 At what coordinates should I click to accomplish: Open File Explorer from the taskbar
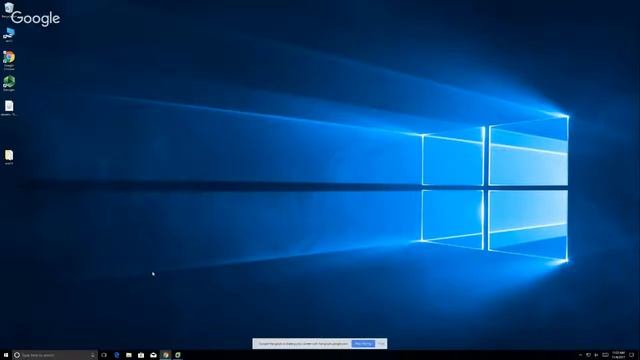(x=129, y=355)
